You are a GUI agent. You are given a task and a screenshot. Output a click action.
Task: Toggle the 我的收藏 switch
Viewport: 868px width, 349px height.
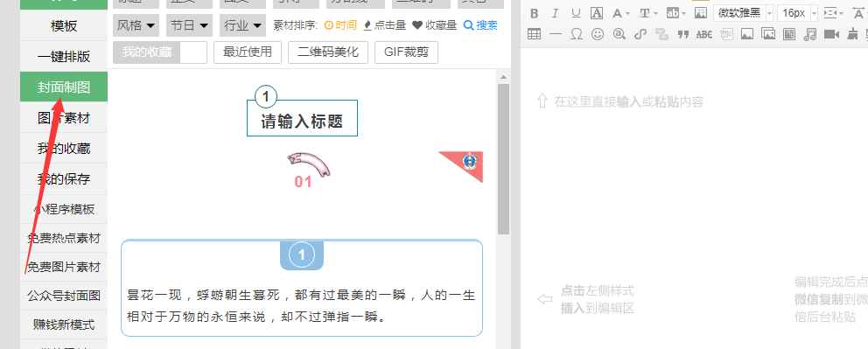[159, 52]
